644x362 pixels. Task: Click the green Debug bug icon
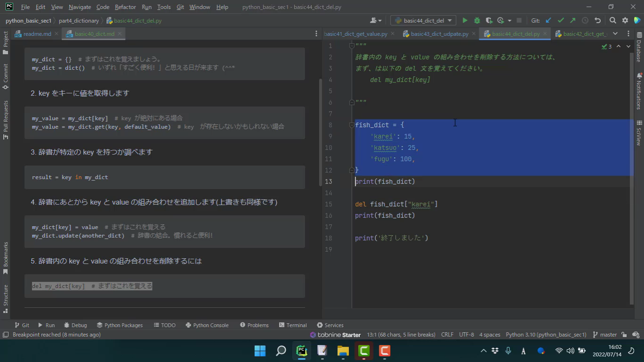477,20
